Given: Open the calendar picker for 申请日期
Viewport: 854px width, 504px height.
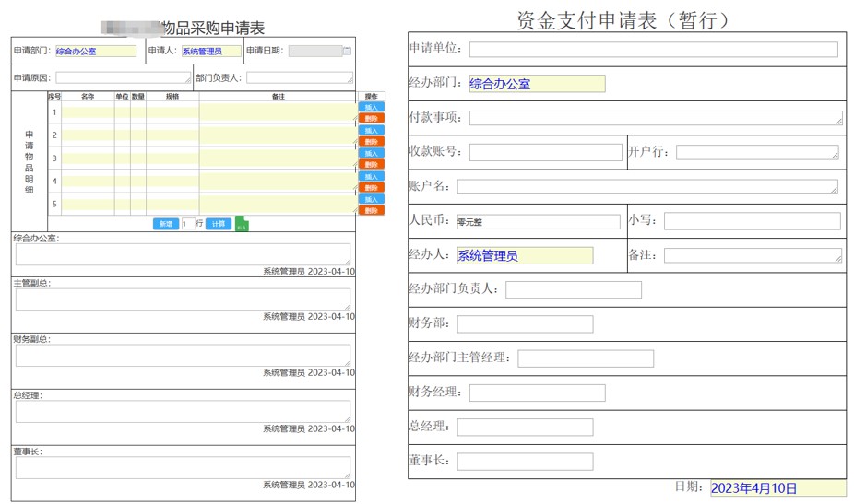Looking at the screenshot, I should [347, 51].
